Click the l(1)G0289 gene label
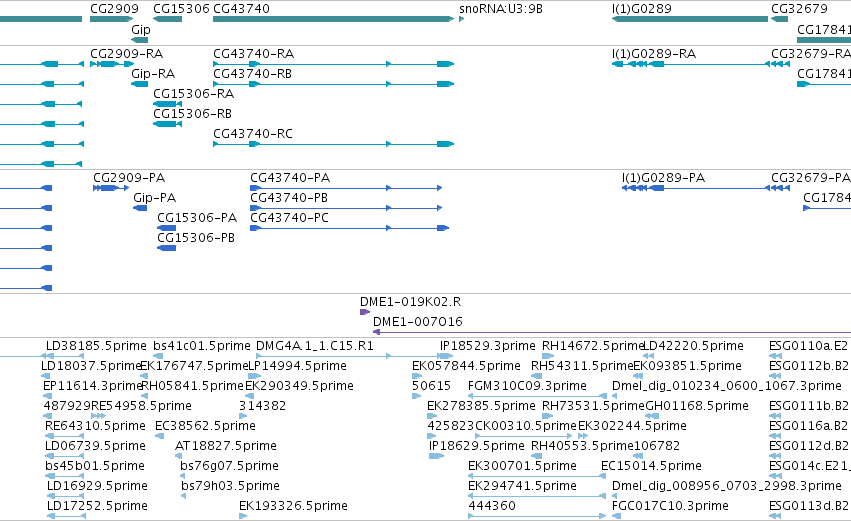The width and height of the screenshot is (851, 521). coord(642,9)
